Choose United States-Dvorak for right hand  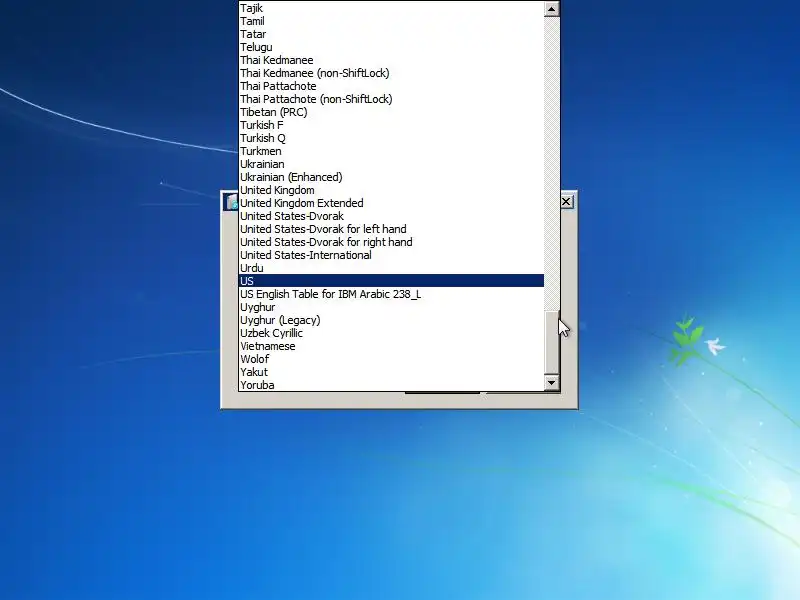pyautogui.click(x=391, y=242)
